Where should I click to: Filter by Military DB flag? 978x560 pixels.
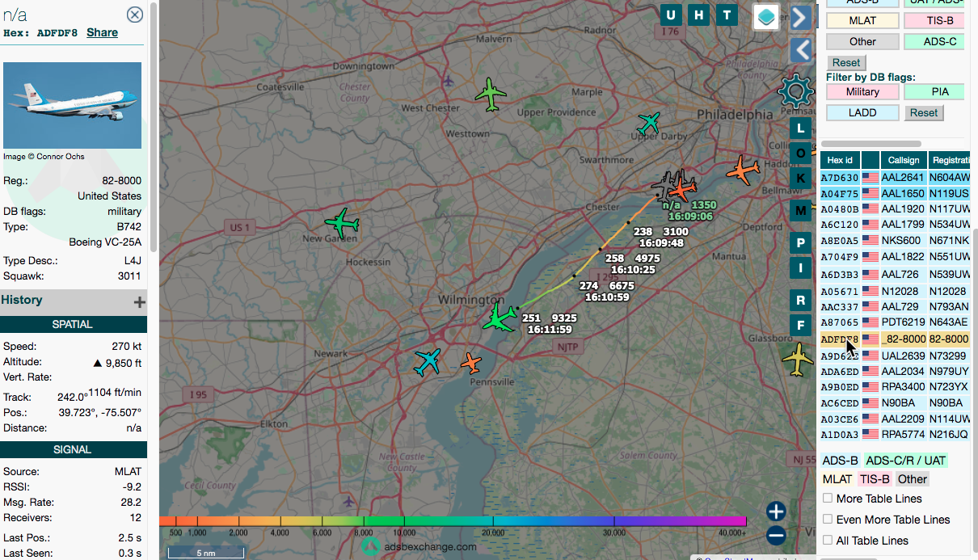pos(862,91)
